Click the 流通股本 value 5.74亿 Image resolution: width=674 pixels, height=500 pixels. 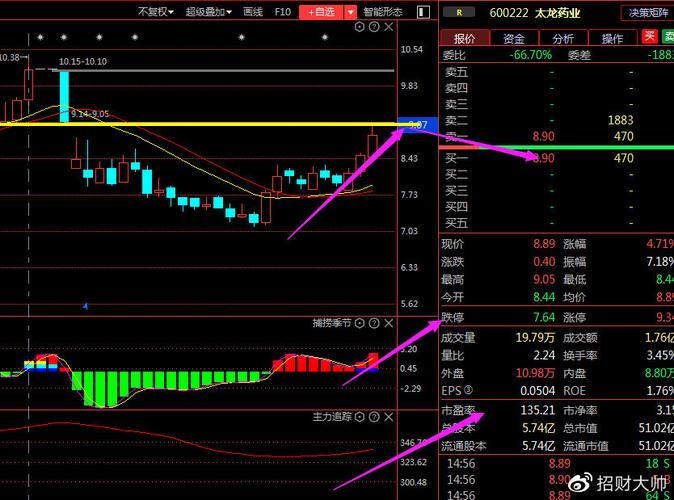coord(539,446)
